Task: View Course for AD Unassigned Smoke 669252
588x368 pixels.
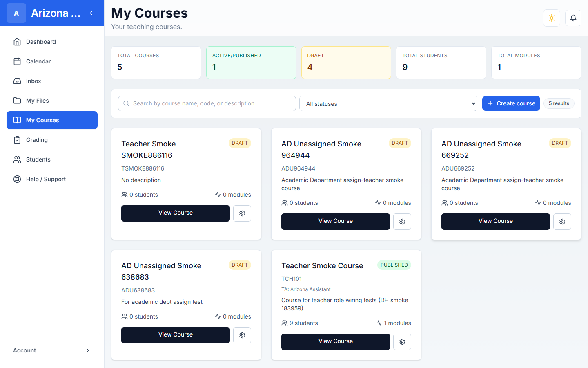Action: (x=496, y=222)
